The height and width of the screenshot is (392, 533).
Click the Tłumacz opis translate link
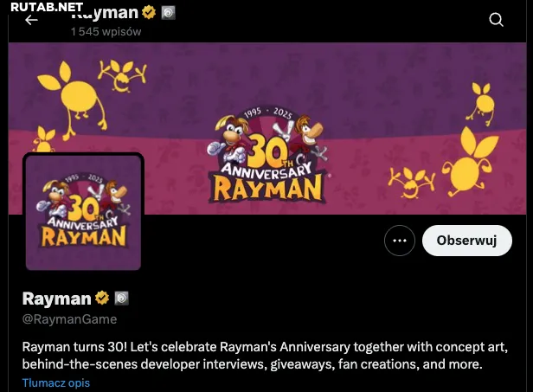point(56,382)
